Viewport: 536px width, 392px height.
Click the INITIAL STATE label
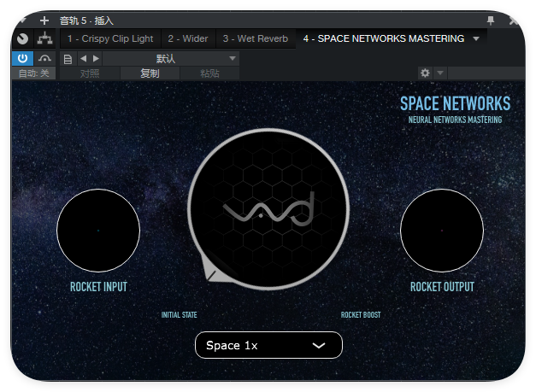[180, 315]
